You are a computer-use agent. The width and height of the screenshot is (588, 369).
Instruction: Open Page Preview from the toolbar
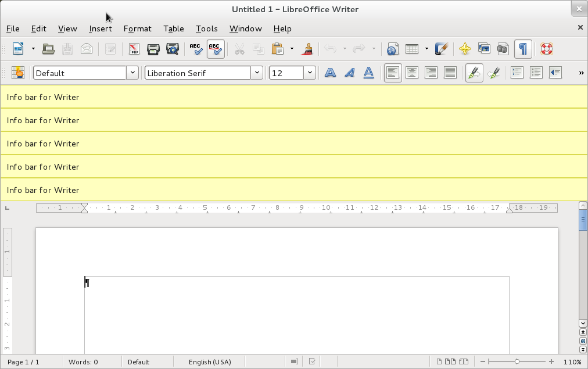click(x=173, y=49)
